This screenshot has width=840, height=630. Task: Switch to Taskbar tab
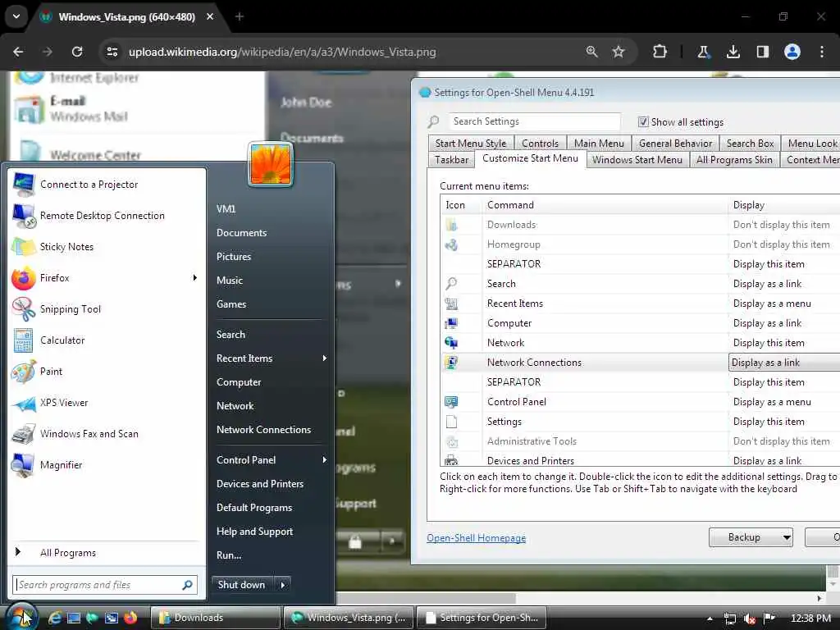452,160
